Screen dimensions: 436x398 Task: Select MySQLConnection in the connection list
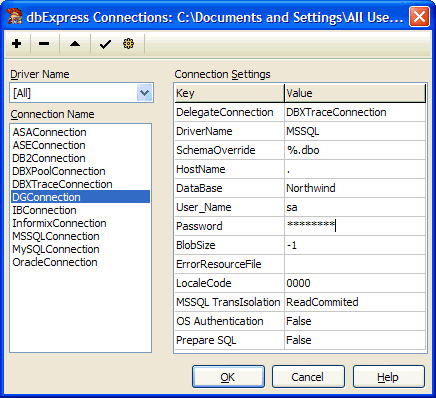(x=80, y=249)
